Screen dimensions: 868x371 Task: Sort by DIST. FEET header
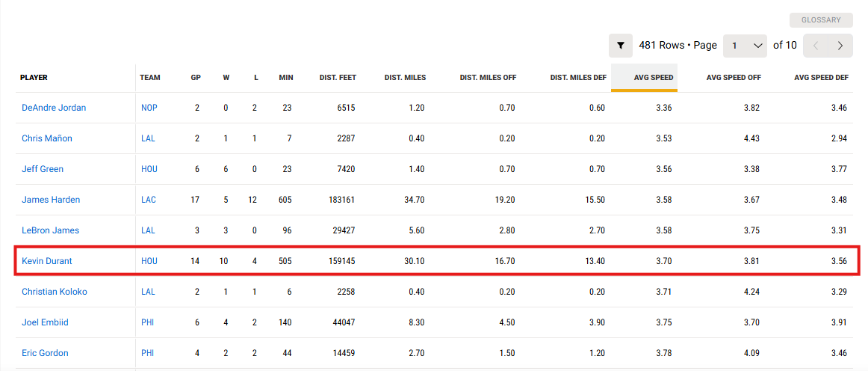pos(338,78)
